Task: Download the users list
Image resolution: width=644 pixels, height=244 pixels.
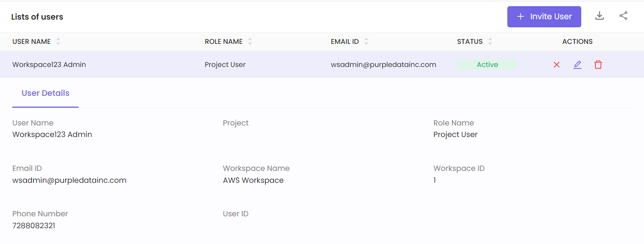Action: (x=599, y=16)
